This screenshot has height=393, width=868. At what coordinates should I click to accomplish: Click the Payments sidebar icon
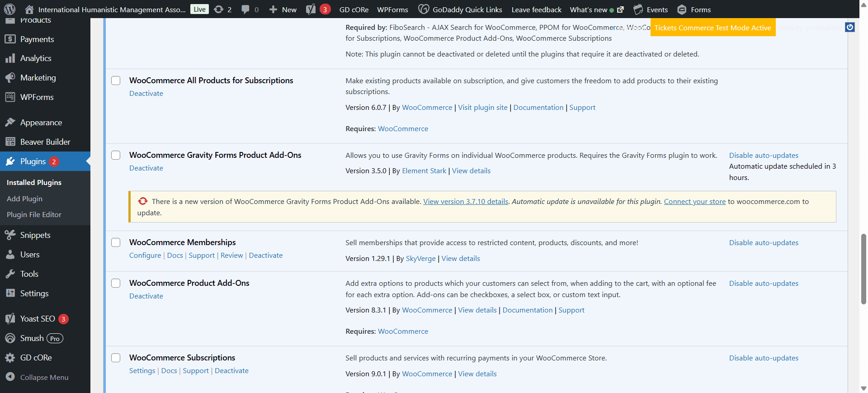click(10, 39)
